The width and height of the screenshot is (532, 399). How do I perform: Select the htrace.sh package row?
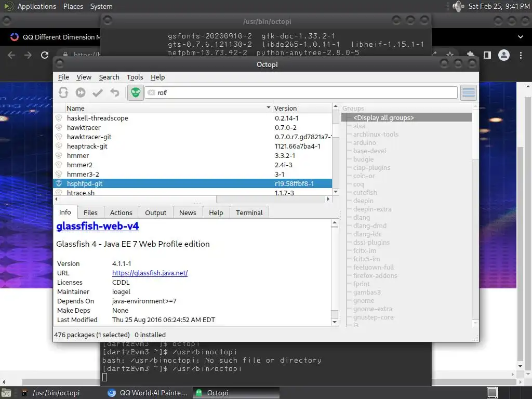pos(192,192)
